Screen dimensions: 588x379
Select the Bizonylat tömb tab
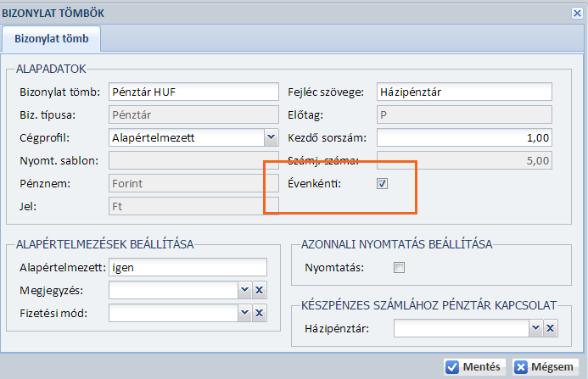[x=52, y=39]
